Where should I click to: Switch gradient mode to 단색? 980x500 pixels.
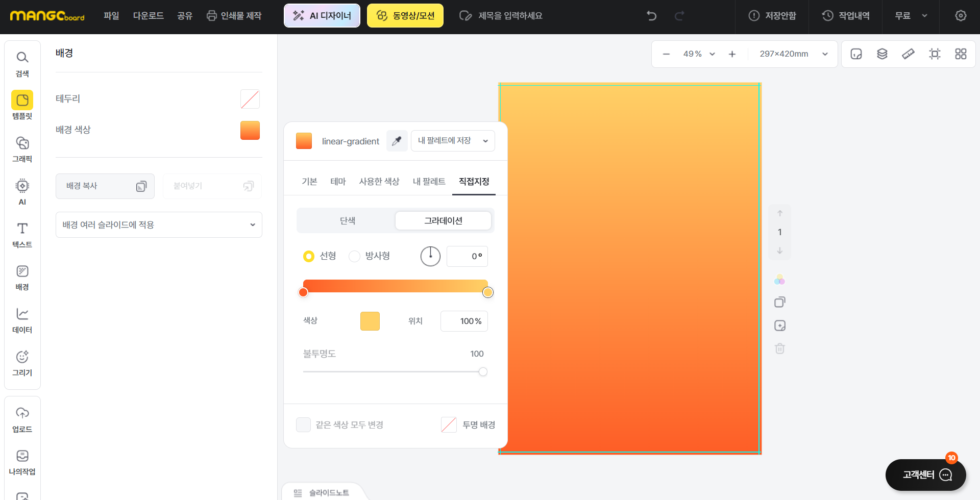(347, 220)
